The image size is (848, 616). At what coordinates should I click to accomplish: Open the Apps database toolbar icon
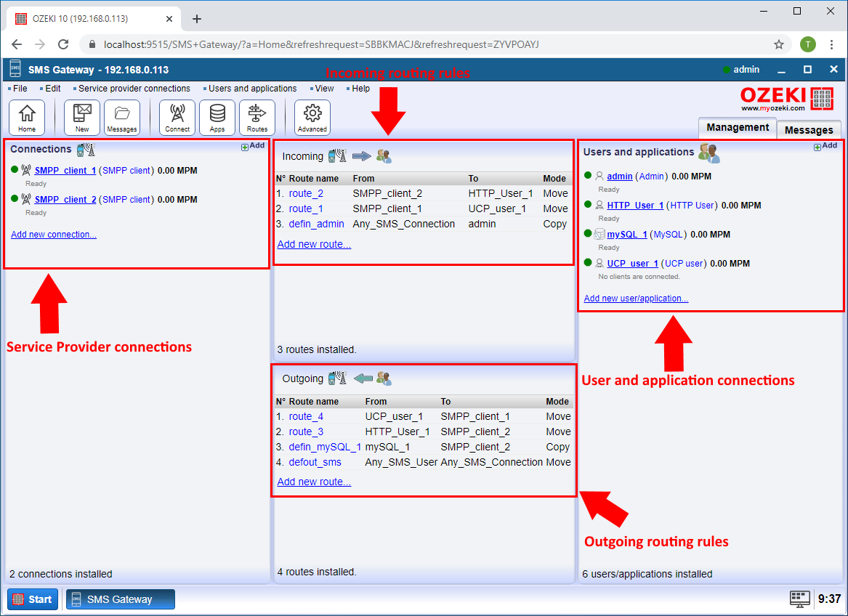coord(217,118)
